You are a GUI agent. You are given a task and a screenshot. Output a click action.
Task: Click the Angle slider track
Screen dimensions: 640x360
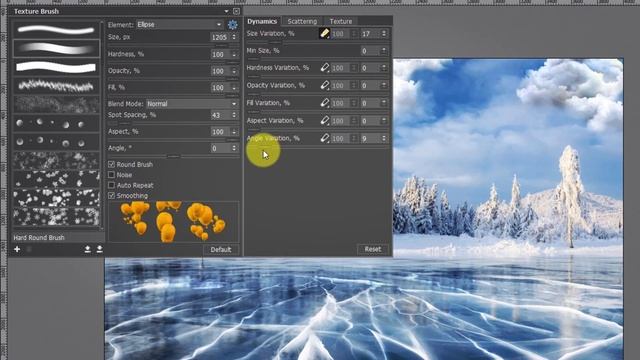pos(173,156)
